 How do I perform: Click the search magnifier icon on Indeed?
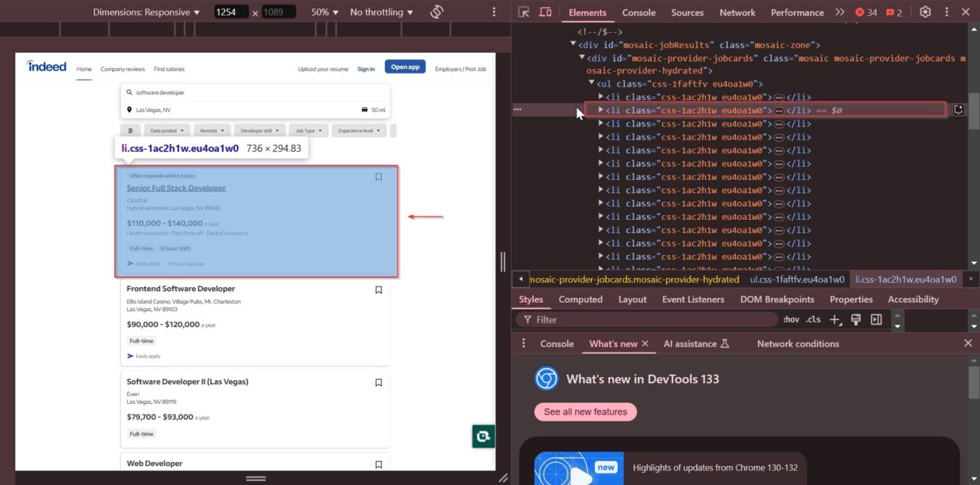(130, 92)
